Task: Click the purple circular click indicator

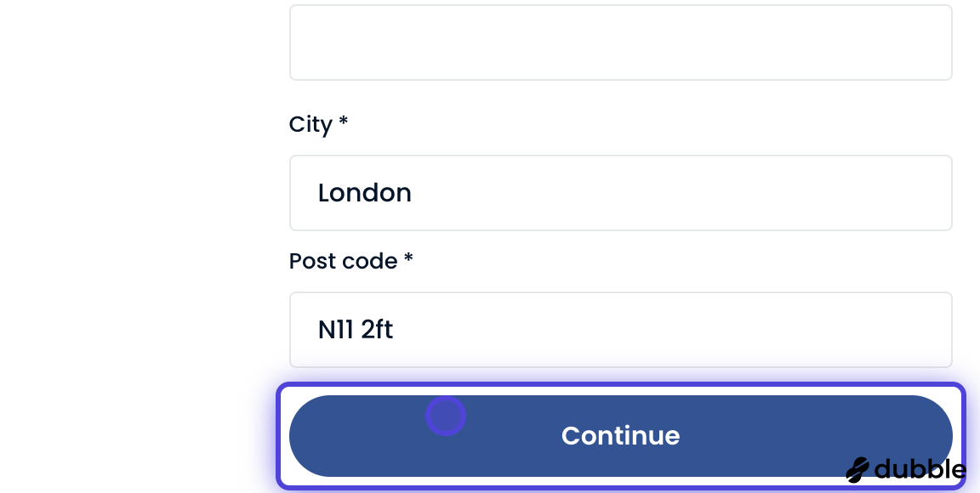Action: coord(446,416)
